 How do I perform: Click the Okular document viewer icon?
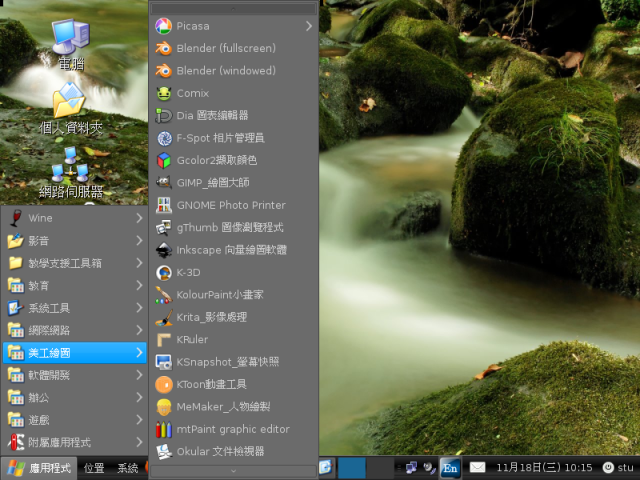[x=164, y=451]
